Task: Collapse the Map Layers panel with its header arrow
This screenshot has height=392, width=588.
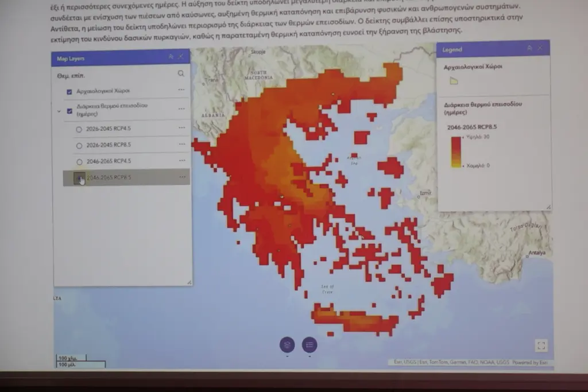Action: click(171, 57)
